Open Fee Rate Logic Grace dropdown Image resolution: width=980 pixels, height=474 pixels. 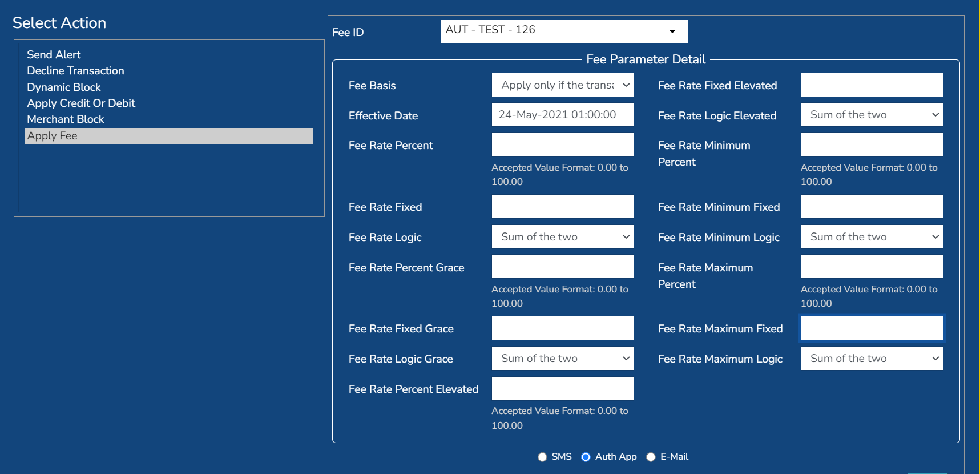pos(563,359)
